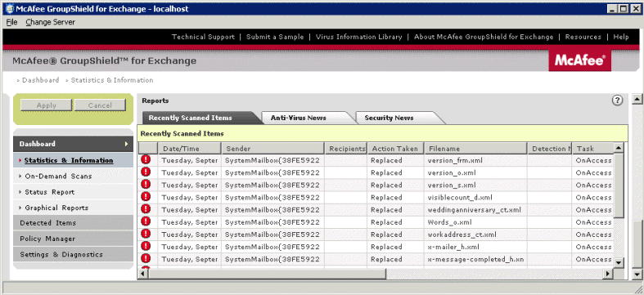Click the red alert icon for x-mailer_h.xml
This screenshot has width=644, height=295.
[146, 246]
